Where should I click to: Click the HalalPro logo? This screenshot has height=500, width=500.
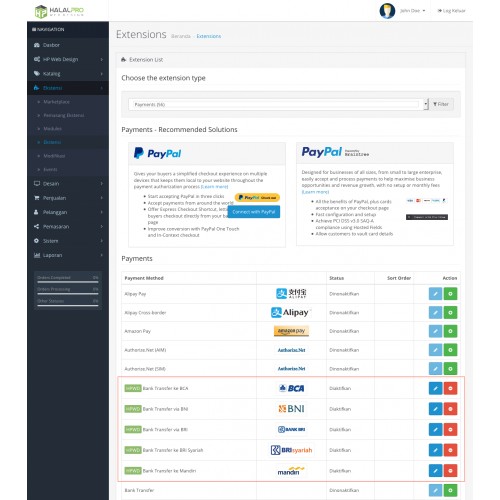pos(59,11)
